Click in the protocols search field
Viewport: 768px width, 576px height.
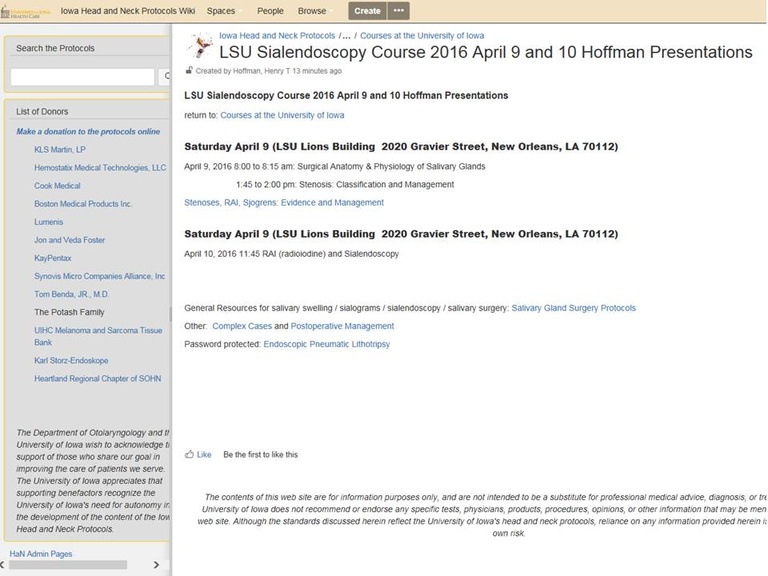(82, 77)
